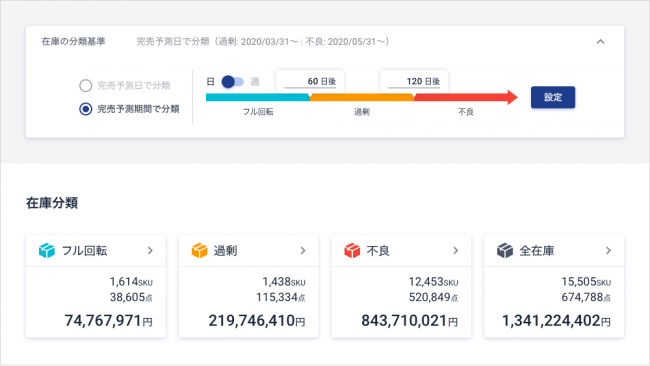Click the 38,605点 value

[131, 297]
